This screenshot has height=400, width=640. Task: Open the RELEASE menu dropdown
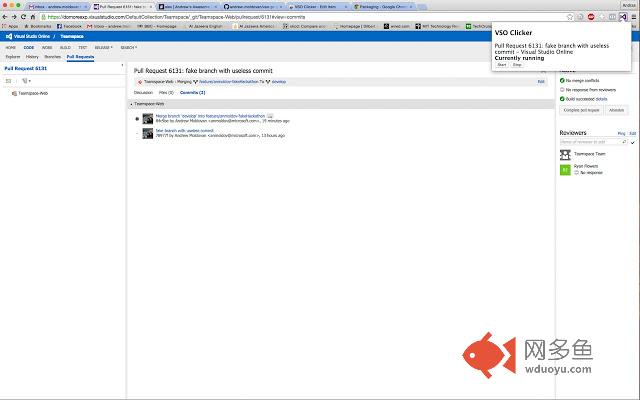[103, 47]
